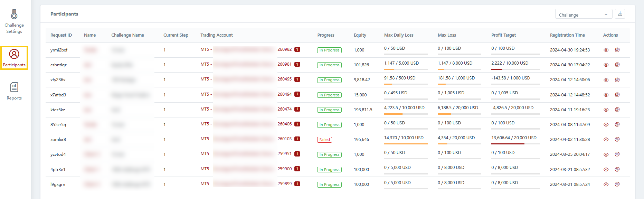Click the download export icon
The height and width of the screenshot is (199, 644).
(620, 14)
